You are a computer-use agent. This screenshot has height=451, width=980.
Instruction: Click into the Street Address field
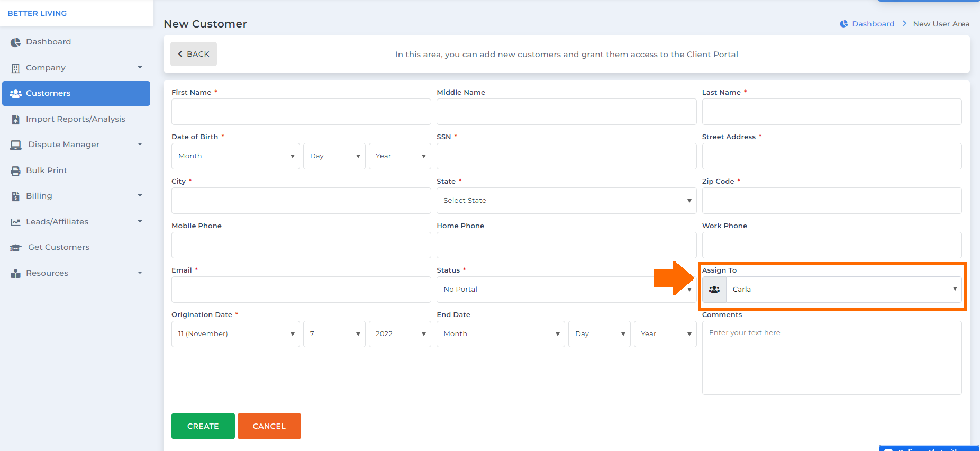[x=832, y=156]
